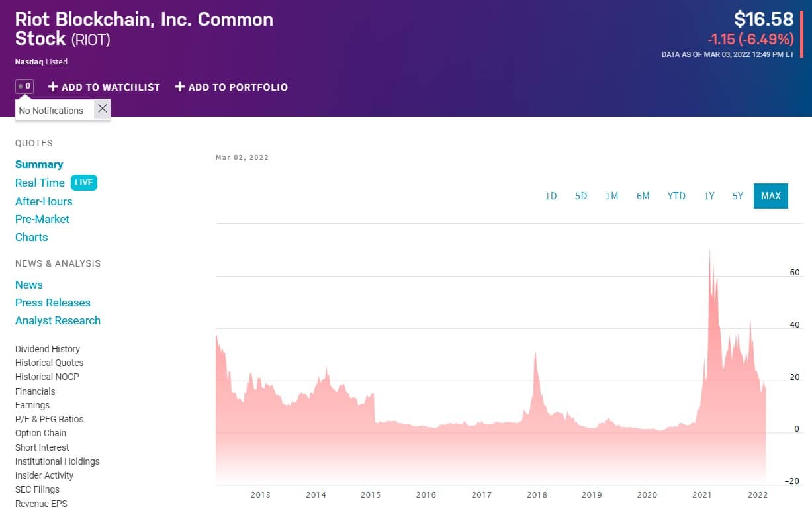
Task: View Institutional Holdings
Action: pos(58,461)
